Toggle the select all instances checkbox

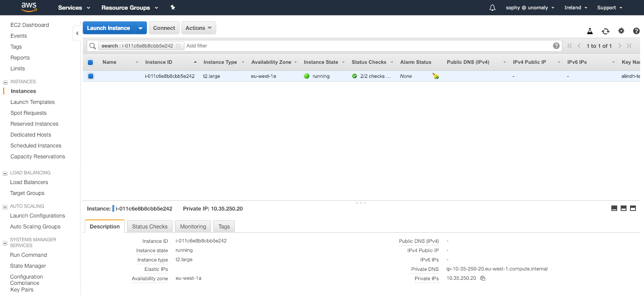[x=91, y=62]
